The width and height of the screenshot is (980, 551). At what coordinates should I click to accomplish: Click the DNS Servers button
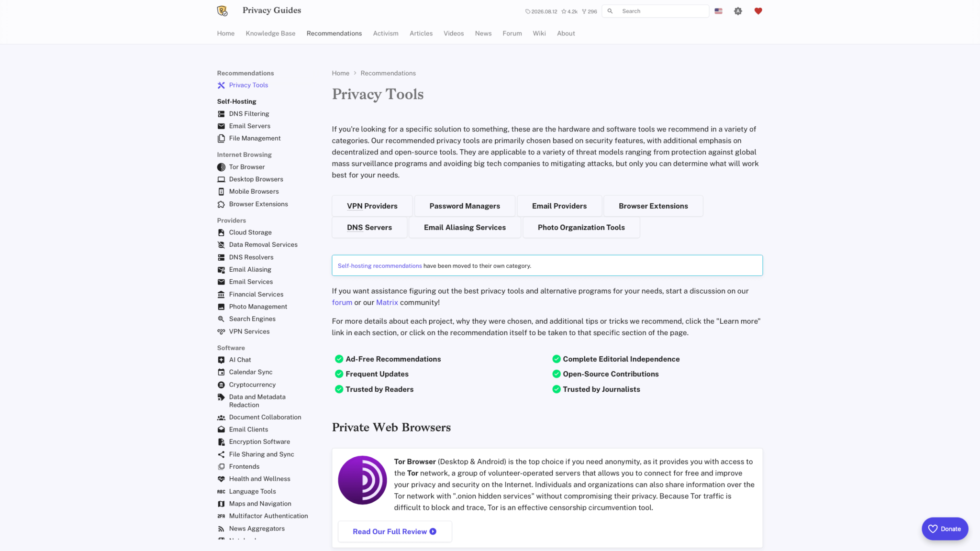[369, 228]
